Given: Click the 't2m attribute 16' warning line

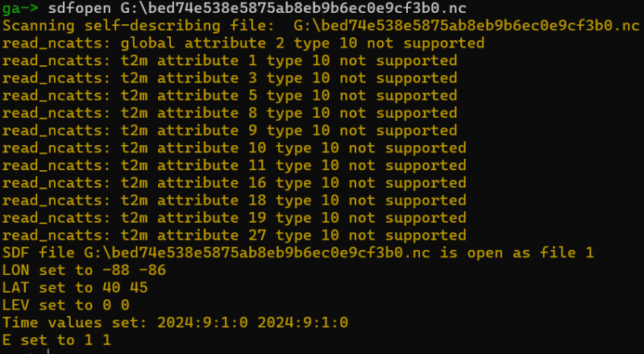Looking at the screenshot, I should tap(234, 183).
